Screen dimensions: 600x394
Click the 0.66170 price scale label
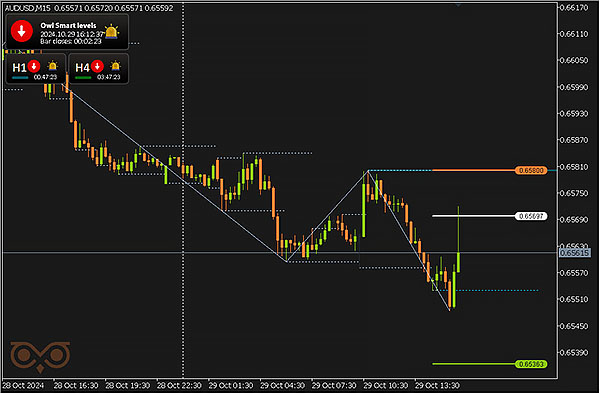click(574, 8)
